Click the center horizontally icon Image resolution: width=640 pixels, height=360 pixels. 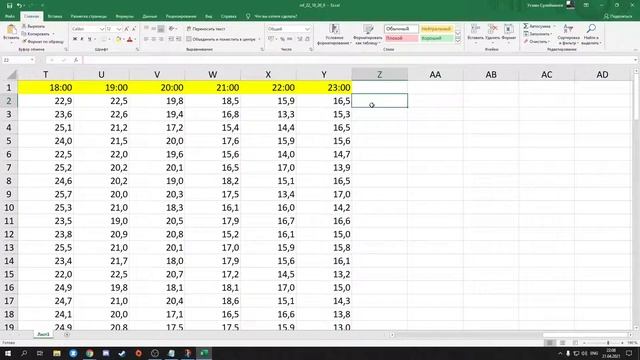pyautogui.click(x=153, y=39)
